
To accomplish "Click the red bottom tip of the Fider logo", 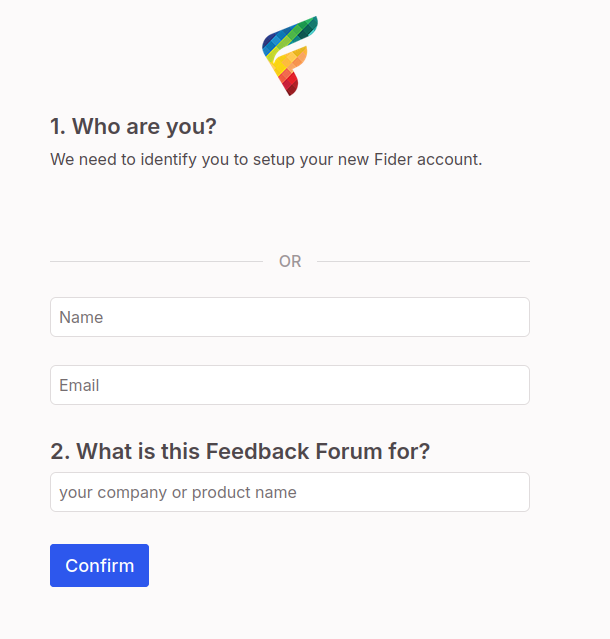I will [x=290, y=88].
